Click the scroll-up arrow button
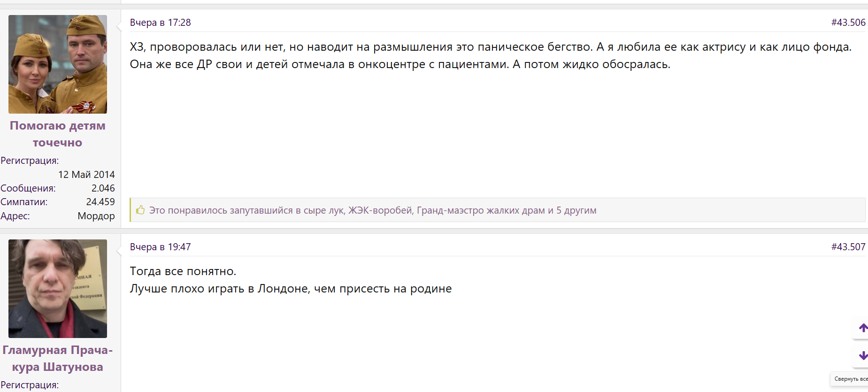868x392 pixels. coord(862,328)
